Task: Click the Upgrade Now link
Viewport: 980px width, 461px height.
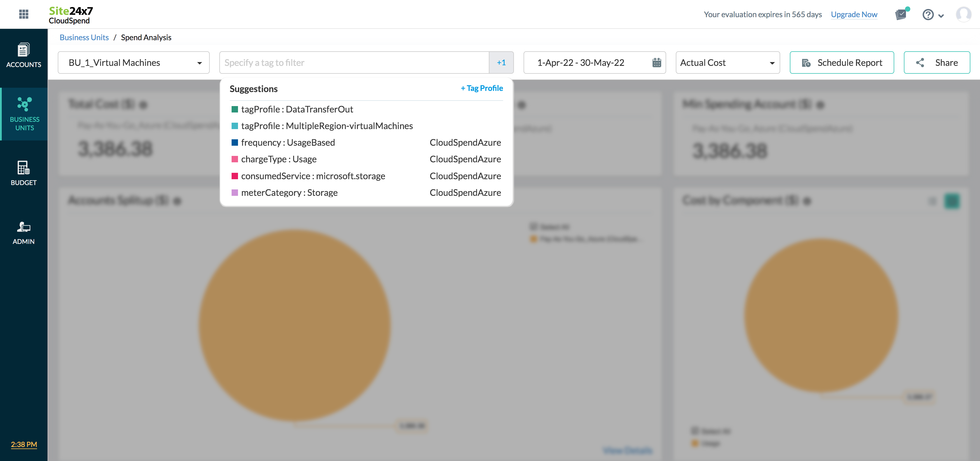Action: [854, 15]
